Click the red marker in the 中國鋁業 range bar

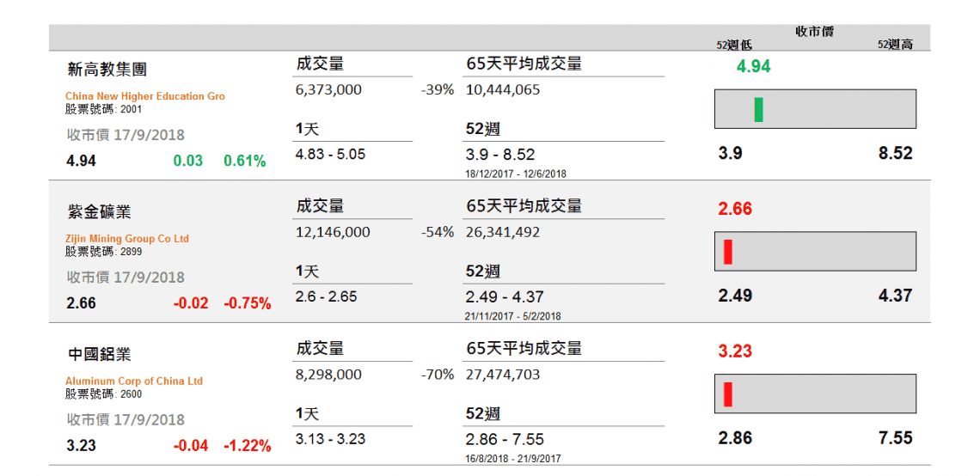[x=727, y=394]
